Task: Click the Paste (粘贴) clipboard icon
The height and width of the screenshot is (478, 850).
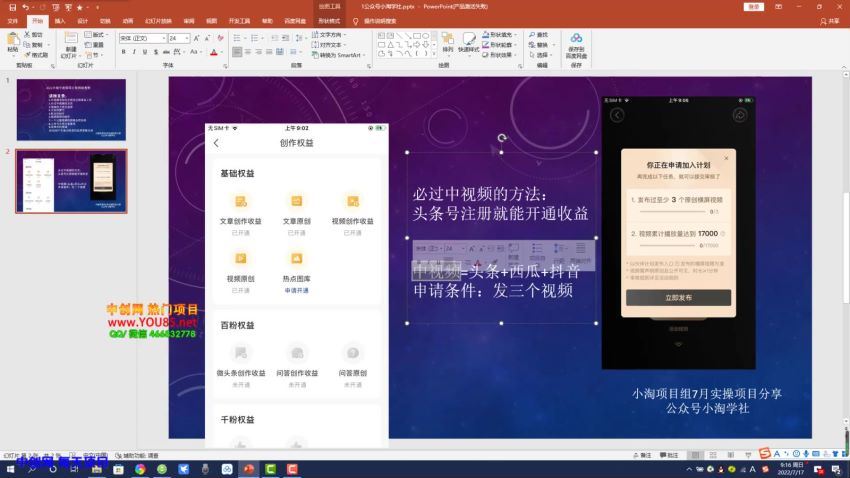Action: click(x=13, y=42)
